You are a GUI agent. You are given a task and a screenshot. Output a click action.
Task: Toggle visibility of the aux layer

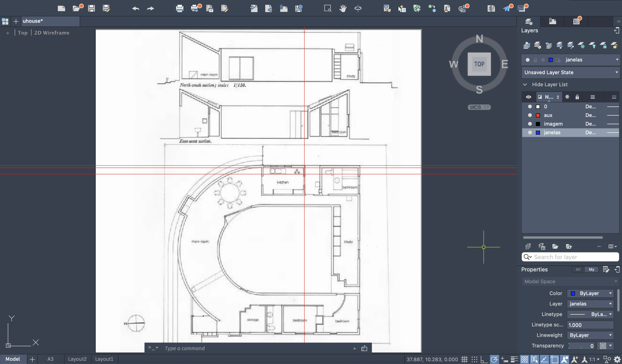530,115
